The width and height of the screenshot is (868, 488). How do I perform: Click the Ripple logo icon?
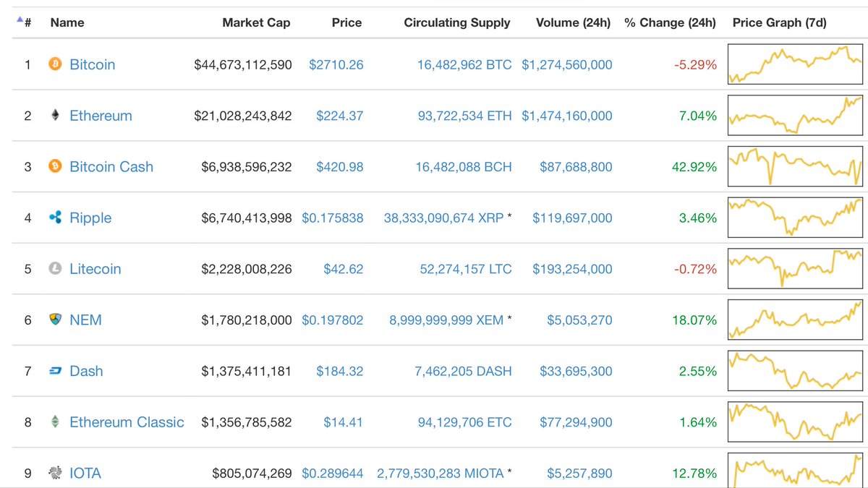click(55, 218)
